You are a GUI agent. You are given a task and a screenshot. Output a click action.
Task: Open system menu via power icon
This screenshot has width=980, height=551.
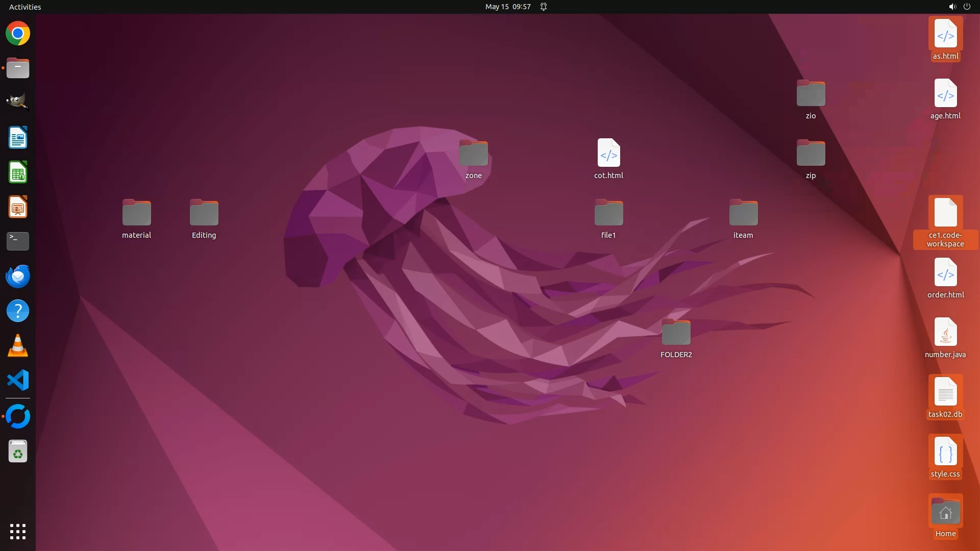[967, 7]
